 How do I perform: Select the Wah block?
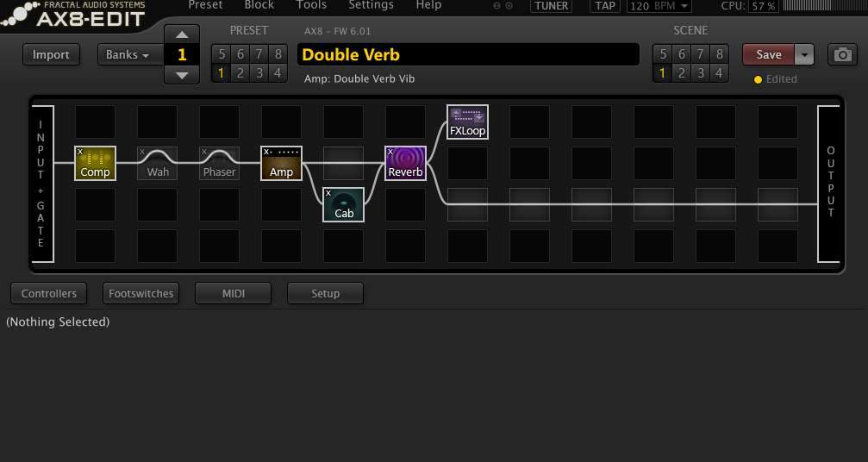157,163
